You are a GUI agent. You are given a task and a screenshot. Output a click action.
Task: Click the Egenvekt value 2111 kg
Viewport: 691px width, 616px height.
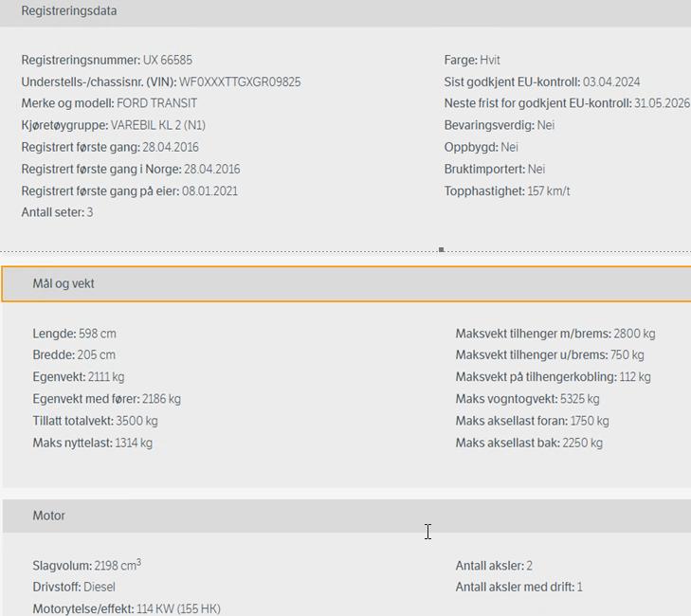[106, 377]
